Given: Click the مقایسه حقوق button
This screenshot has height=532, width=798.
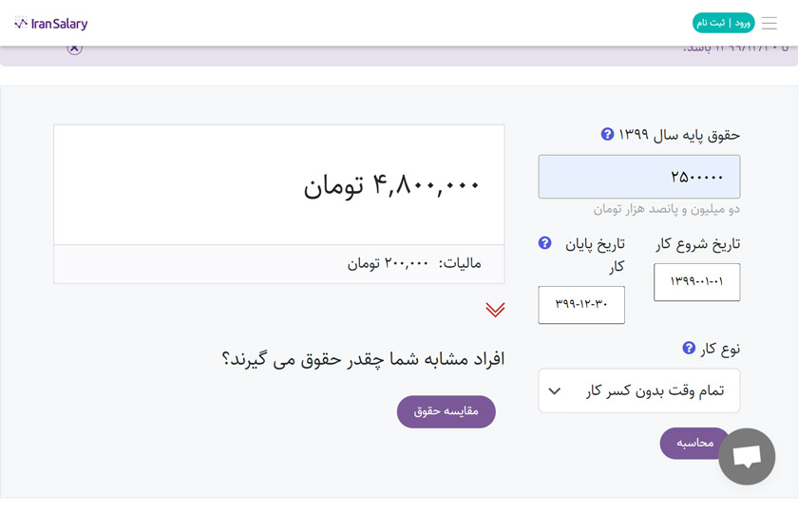Looking at the screenshot, I should (446, 411).
